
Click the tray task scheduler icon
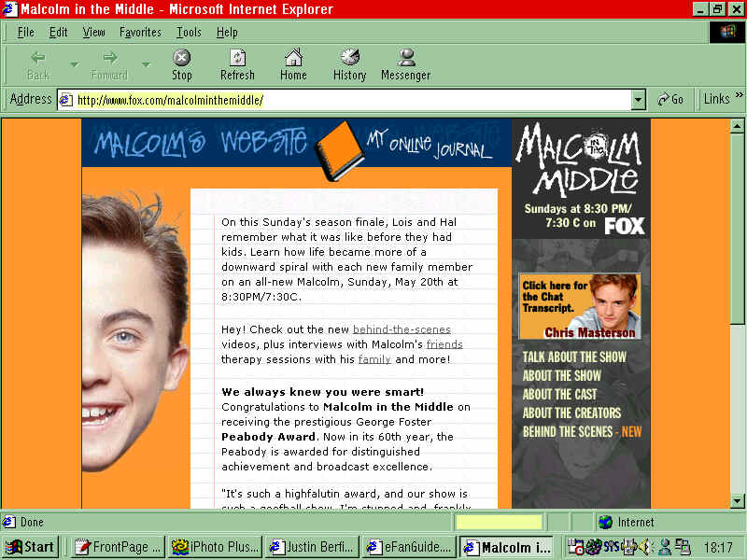coord(576,547)
